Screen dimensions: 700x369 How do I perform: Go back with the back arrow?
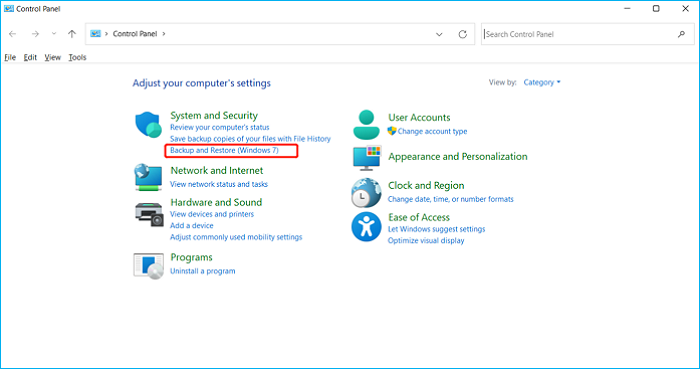pyautogui.click(x=12, y=34)
